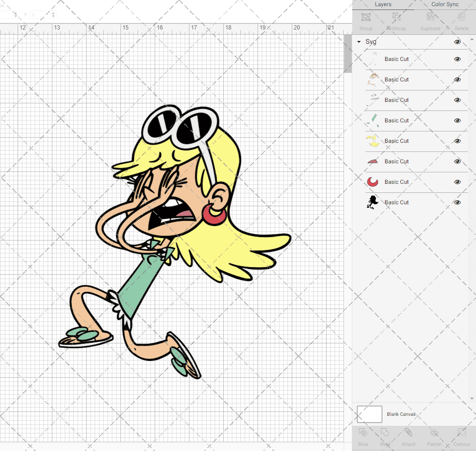This screenshot has height=451, width=476.
Task: Hide the red crescent earring layer via eye
Action: [x=457, y=182]
